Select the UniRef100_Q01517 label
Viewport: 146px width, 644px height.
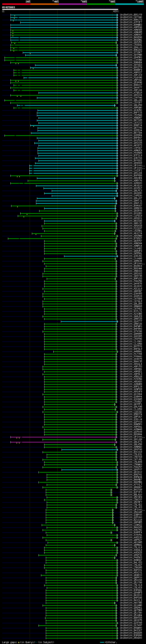point(131,188)
